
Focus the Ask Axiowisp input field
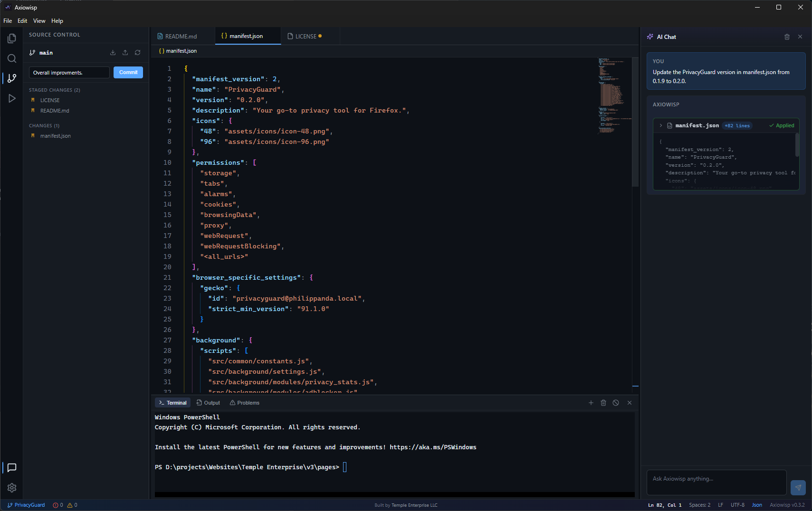coord(716,482)
